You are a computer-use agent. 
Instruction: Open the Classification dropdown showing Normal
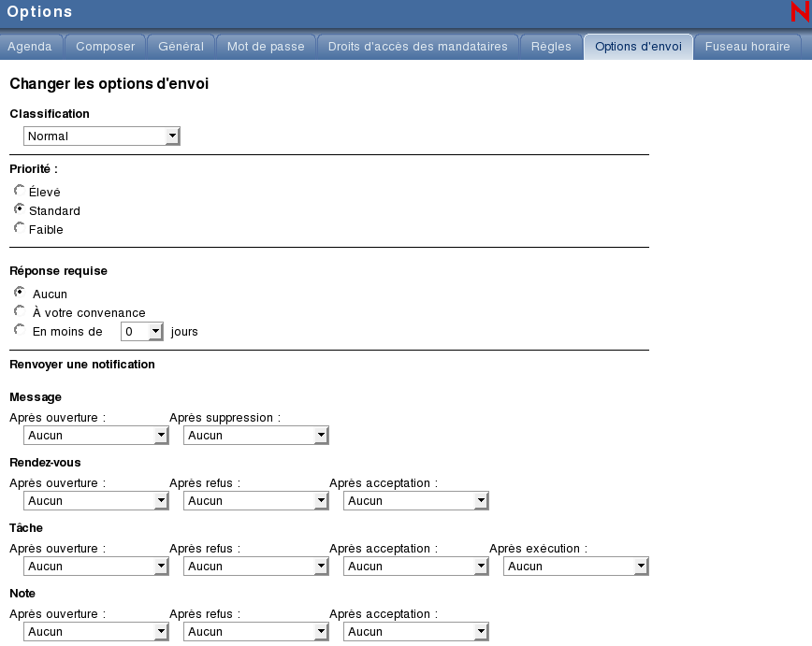tap(101, 136)
